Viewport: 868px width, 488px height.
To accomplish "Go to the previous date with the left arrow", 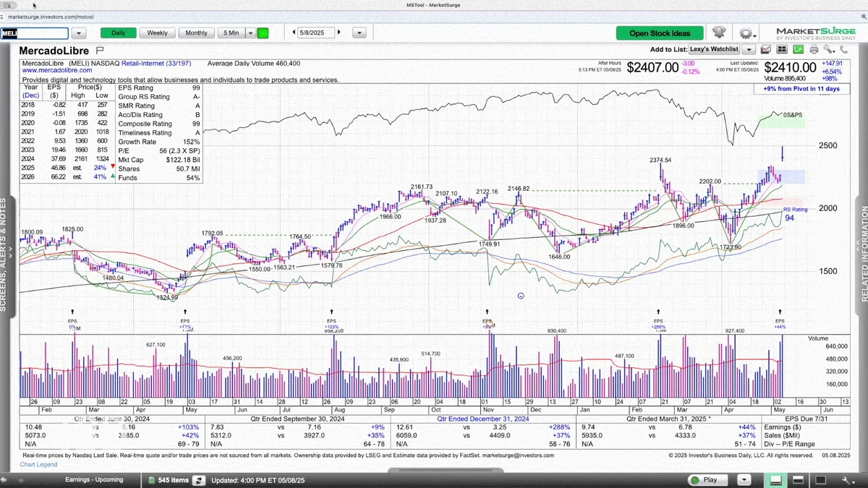I will point(293,33).
